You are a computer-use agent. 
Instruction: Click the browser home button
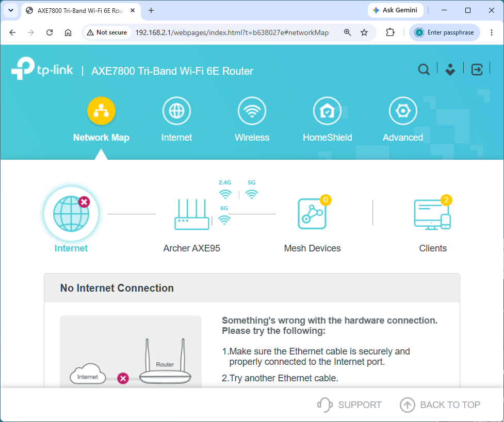tap(68, 32)
